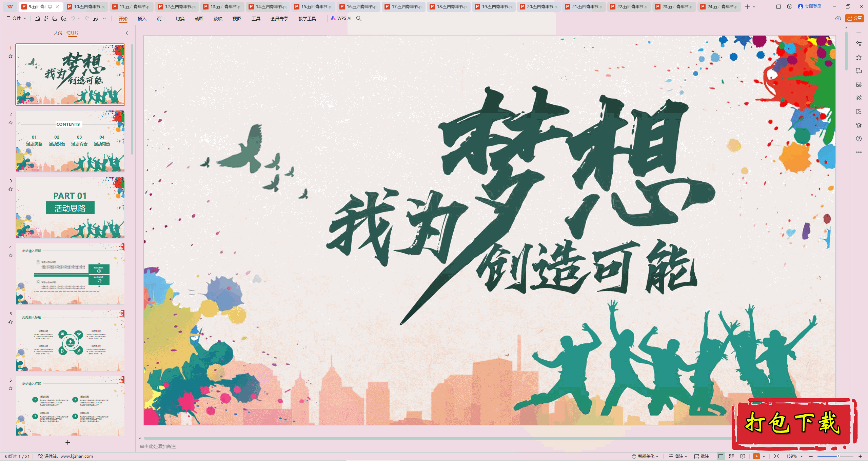This screenshot has width=868, height=461.
Task: Select the 大纲 outline tab
Action: (58, 33)
